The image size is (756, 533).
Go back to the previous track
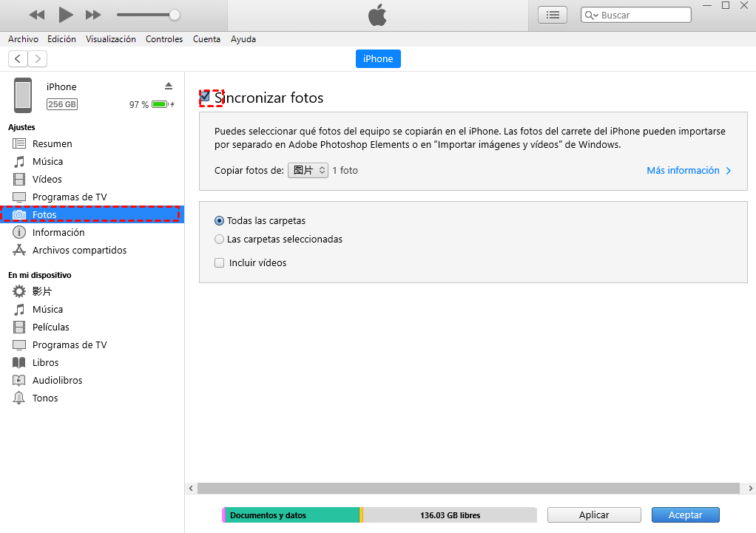[x=36, y=15]
